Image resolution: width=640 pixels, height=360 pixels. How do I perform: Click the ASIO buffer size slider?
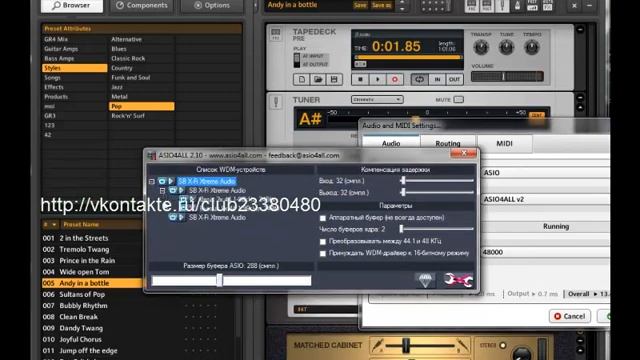[231, 280]
